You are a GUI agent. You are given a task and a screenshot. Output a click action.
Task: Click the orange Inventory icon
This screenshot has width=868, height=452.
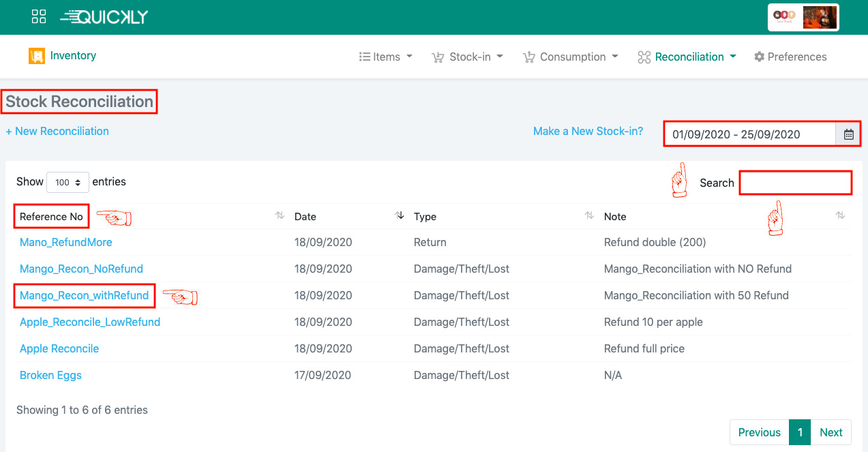click(36, 56)
